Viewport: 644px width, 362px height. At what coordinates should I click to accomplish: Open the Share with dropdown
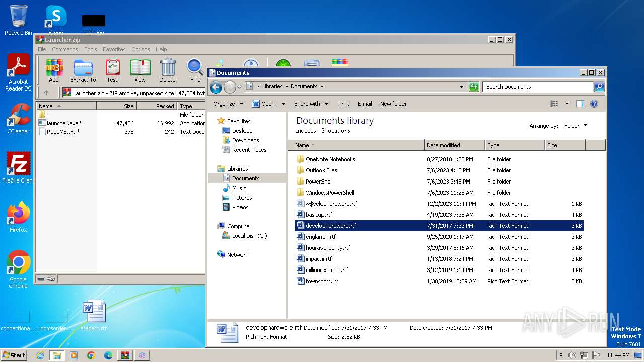pyautogui.click(x=311, y=104)
